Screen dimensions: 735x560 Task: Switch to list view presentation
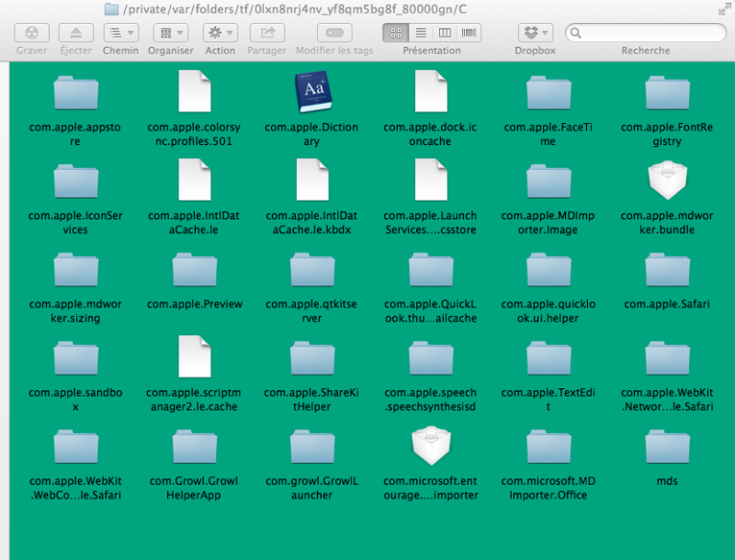(421, 33)
